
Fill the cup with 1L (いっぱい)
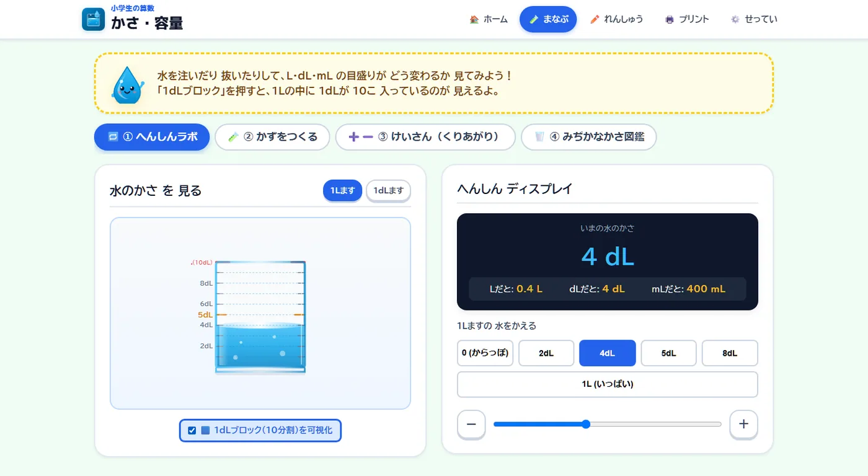pos(608,384)
